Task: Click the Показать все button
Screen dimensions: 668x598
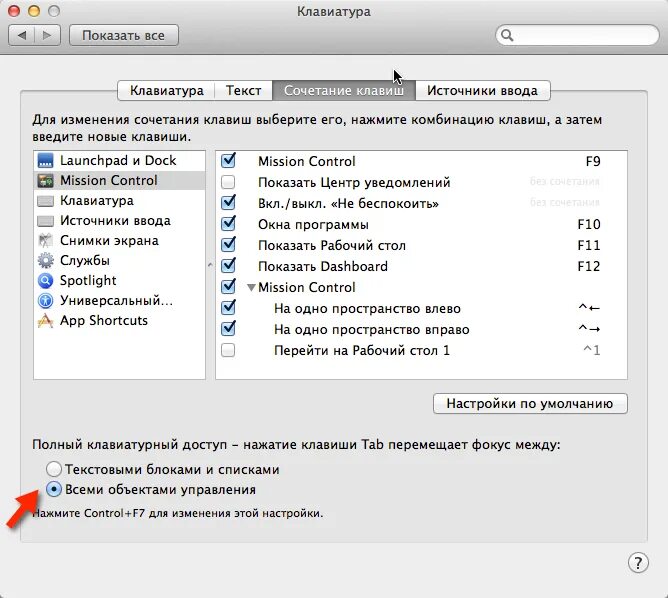Action: pos(124,35)
